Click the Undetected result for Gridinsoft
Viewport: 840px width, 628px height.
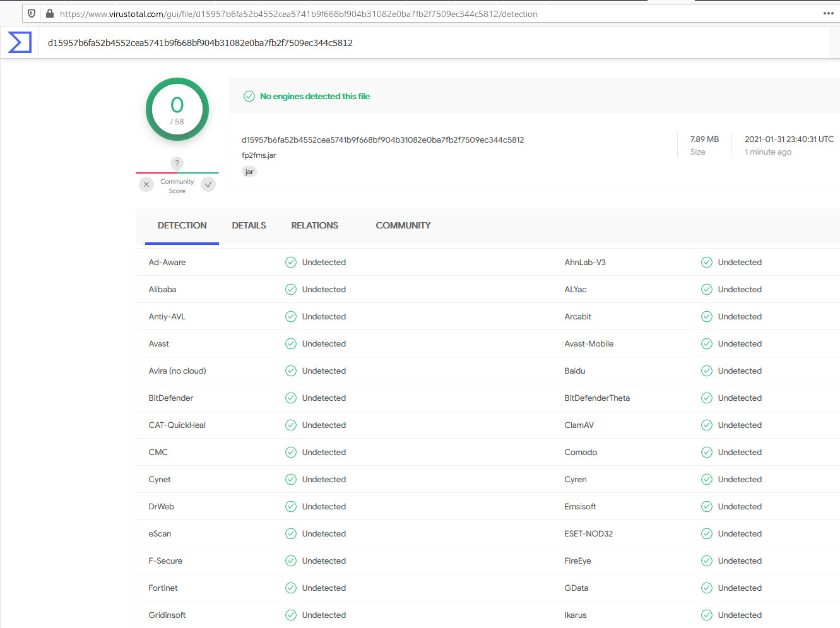click(x=324, y=615)
